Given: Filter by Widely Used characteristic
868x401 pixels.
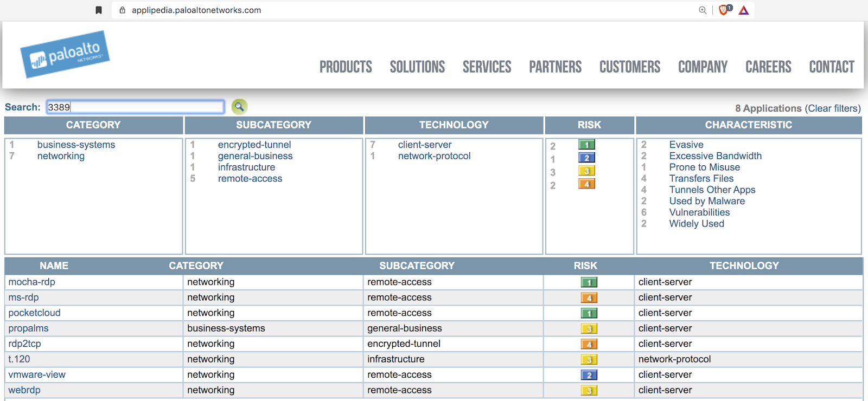Looking at the screenshot, I should (x=697, y=224).
